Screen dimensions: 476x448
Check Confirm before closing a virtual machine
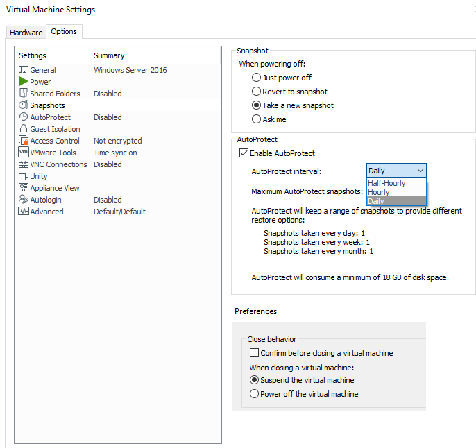point(254,353)
